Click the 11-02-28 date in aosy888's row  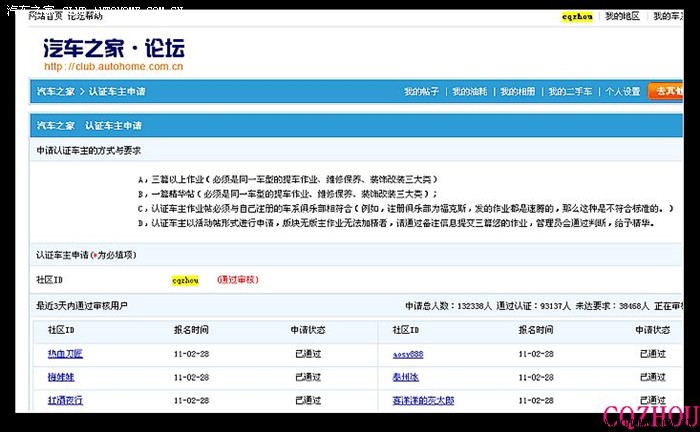536,354
